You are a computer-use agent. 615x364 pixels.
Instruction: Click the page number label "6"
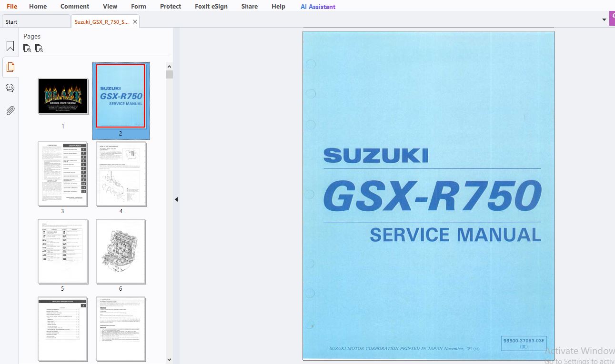click(121, 289)
